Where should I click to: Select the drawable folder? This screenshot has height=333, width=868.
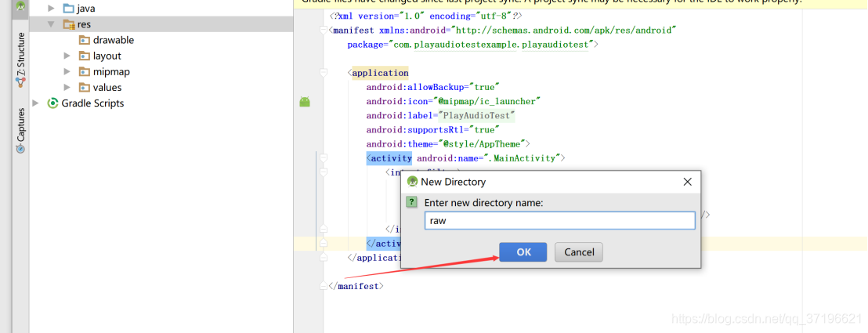pos(114,40)
